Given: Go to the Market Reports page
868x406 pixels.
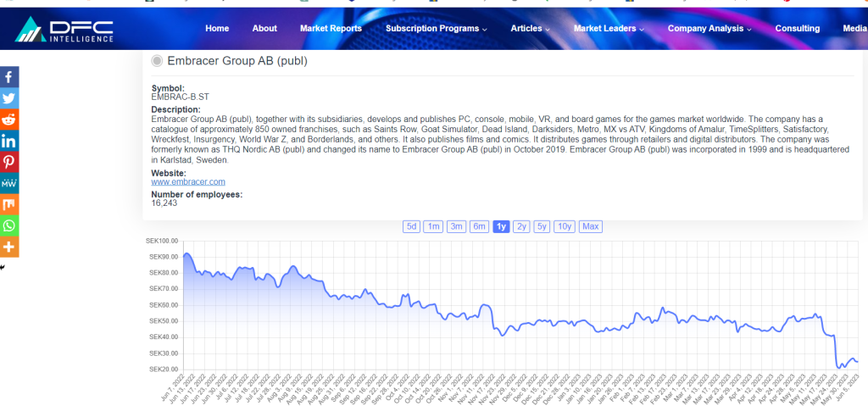Looking at the screenshot, I should coord(331,29).
